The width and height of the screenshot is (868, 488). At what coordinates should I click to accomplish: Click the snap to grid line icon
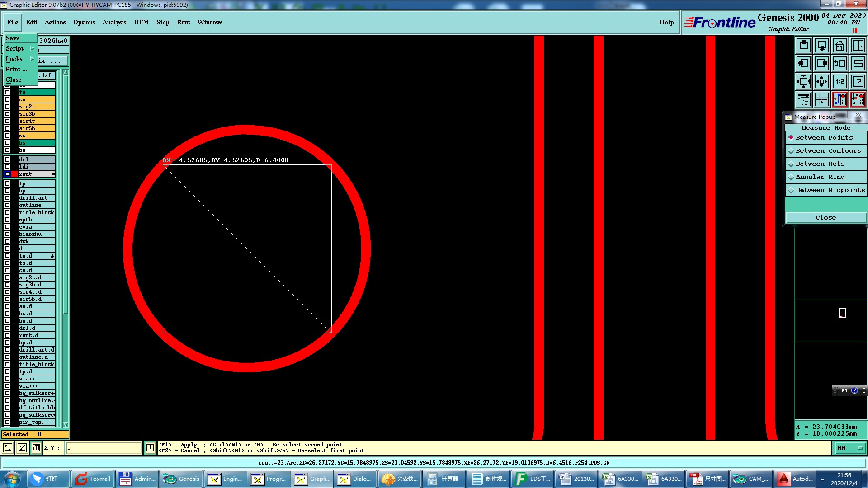pos(822,99)
